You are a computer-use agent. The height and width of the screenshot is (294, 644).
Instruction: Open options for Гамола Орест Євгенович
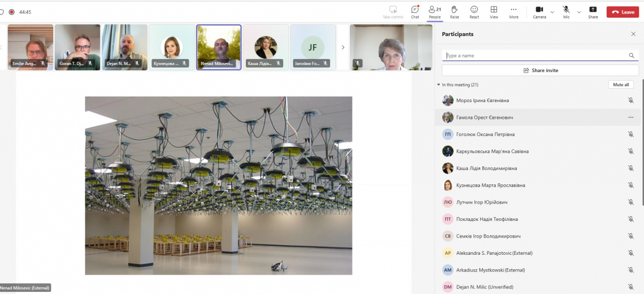(x=631, y=117)
